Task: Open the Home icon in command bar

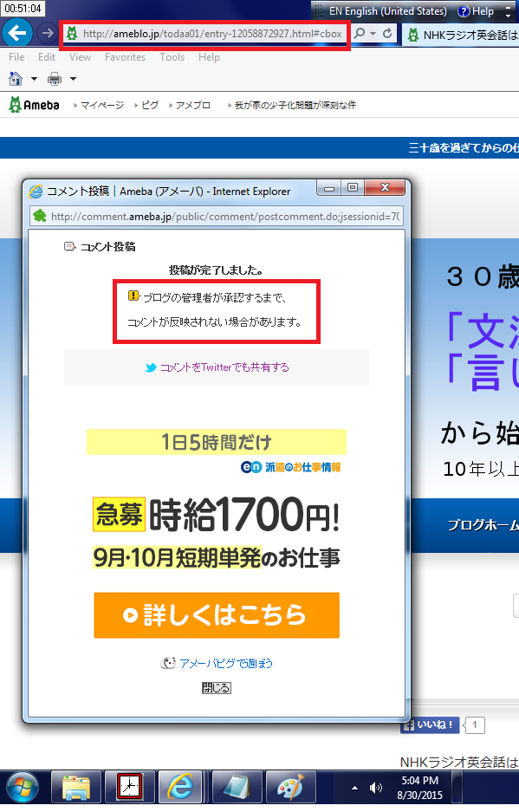Action: point(16,79)
